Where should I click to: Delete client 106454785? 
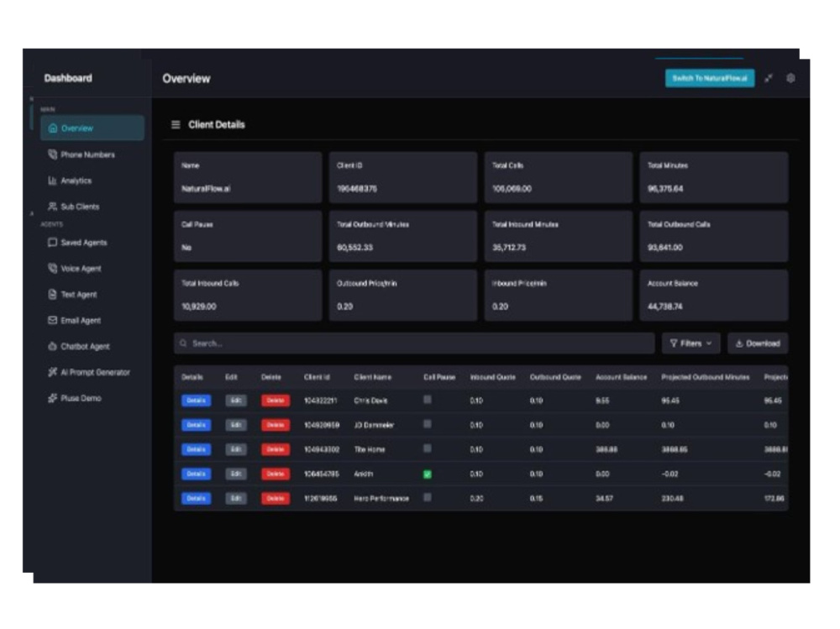tap(276, 474)
